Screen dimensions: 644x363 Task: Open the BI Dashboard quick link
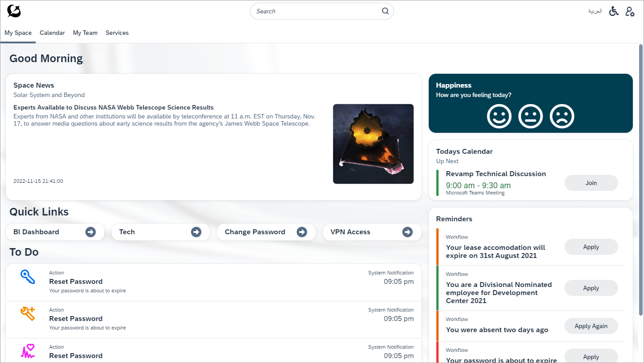pos(55,232)
